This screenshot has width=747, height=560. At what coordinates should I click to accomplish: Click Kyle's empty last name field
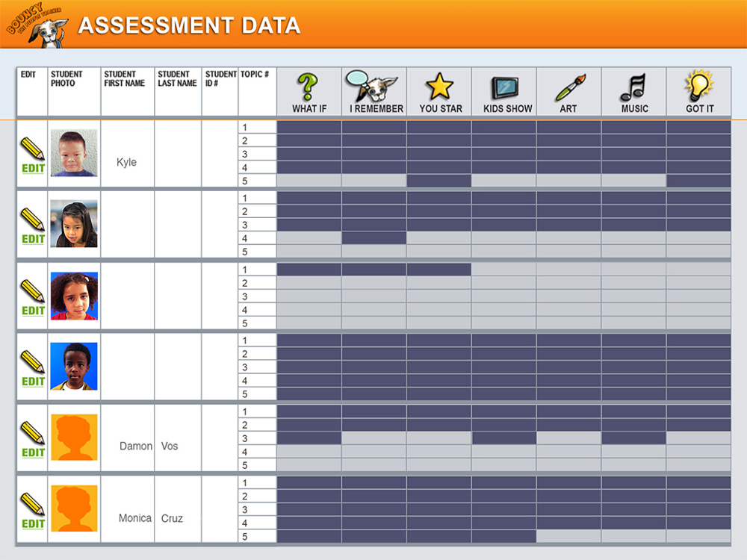[178, 154]
